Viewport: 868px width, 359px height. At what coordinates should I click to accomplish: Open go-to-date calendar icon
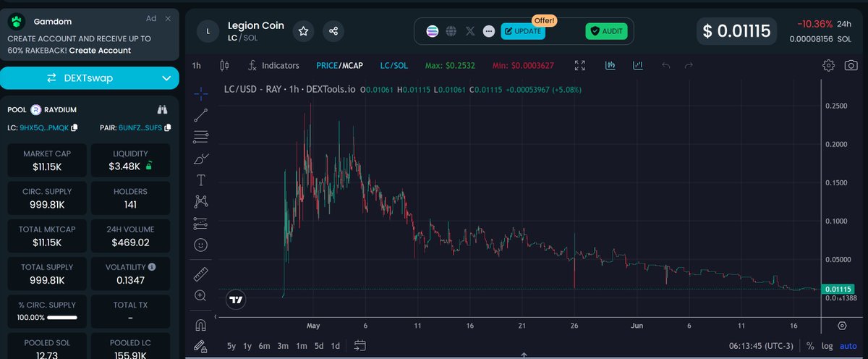[x=362, y=345]
